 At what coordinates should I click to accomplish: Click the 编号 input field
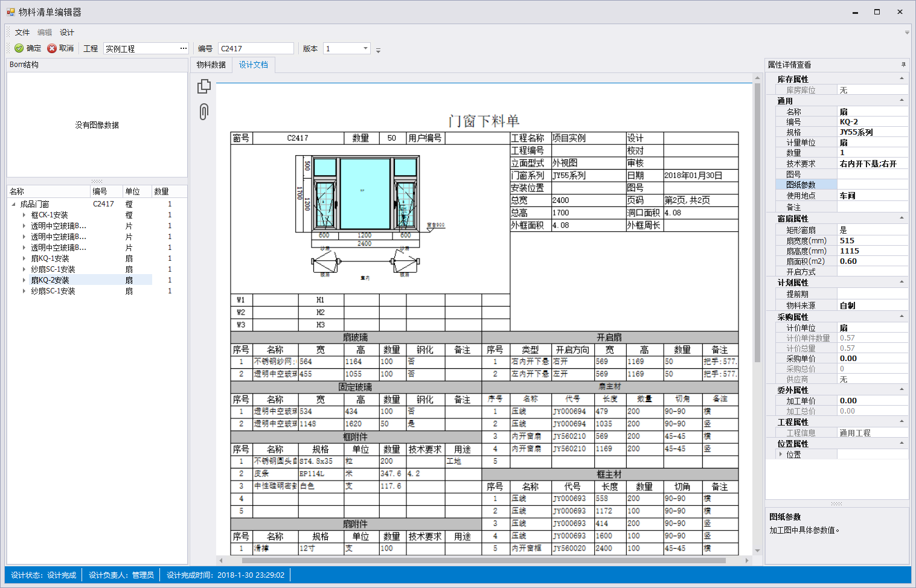click(255, 48)
